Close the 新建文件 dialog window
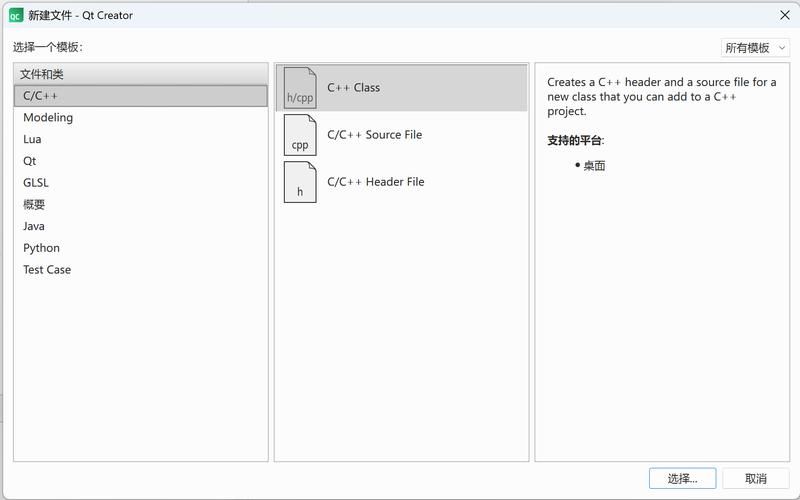800x500 pixels. point(785,15)
